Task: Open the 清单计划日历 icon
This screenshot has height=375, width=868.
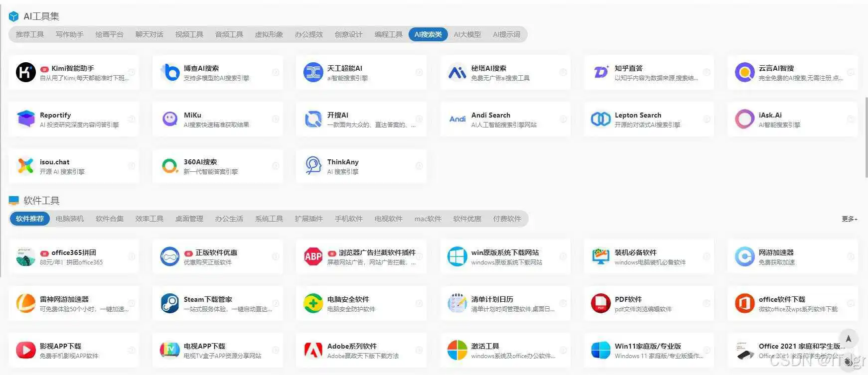Action: point(457,303)
